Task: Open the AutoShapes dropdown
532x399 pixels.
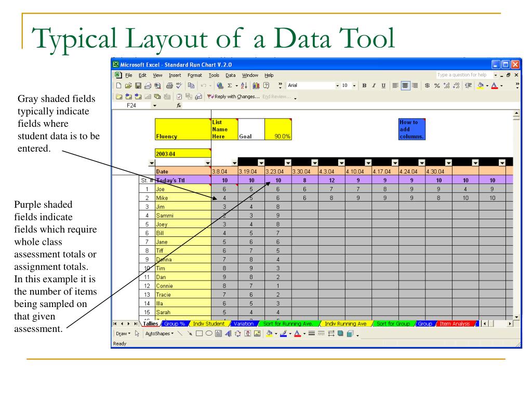Action: [159, 334]
